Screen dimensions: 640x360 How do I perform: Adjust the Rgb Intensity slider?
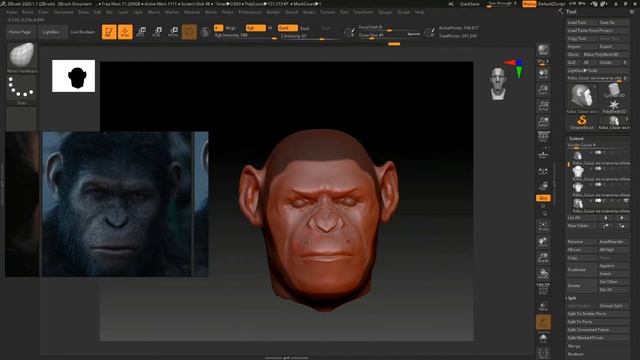246,36
